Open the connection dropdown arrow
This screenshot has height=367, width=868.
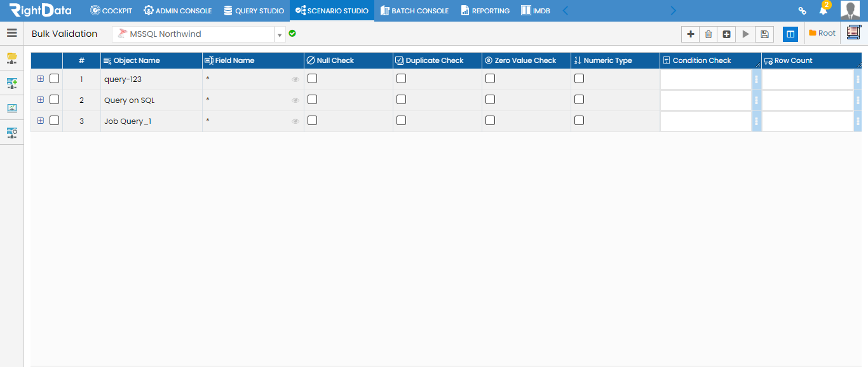(280, 34)
